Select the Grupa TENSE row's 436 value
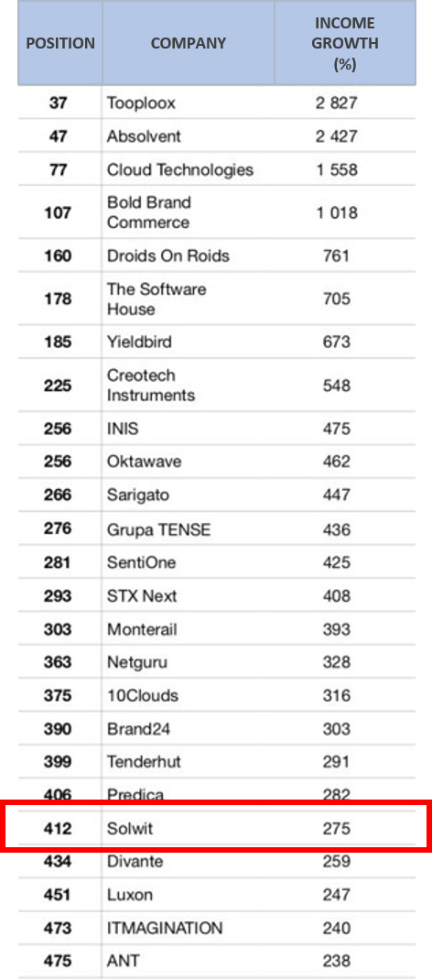432x980 pixels. point(337,530)
